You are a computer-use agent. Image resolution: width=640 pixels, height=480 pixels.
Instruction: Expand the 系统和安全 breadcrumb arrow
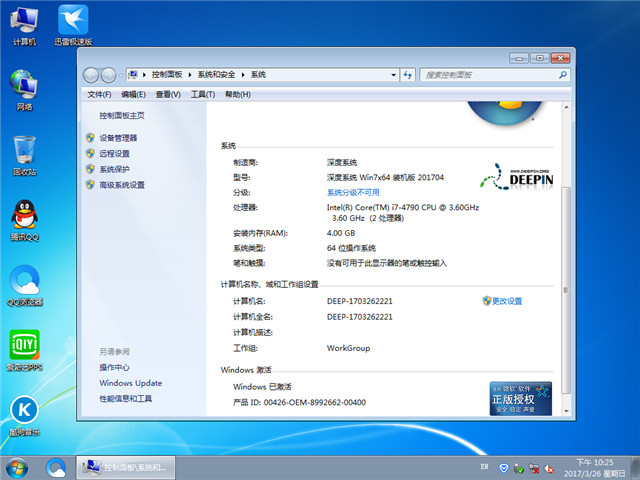point(244,75)
